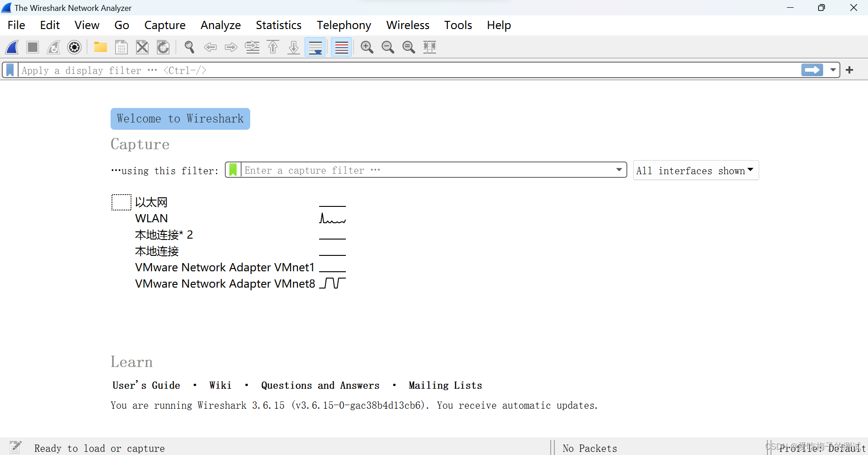Image resolution: width=868 pixels, height=455 pixels.
Task: Go back to previous packet arrow
Action: (x=210, y=47)
